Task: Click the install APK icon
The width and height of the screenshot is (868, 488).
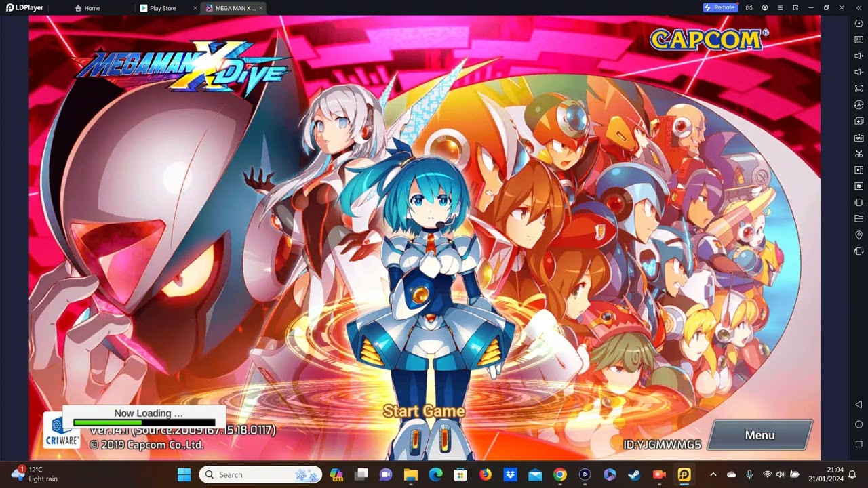Action: tap(859, 138)
